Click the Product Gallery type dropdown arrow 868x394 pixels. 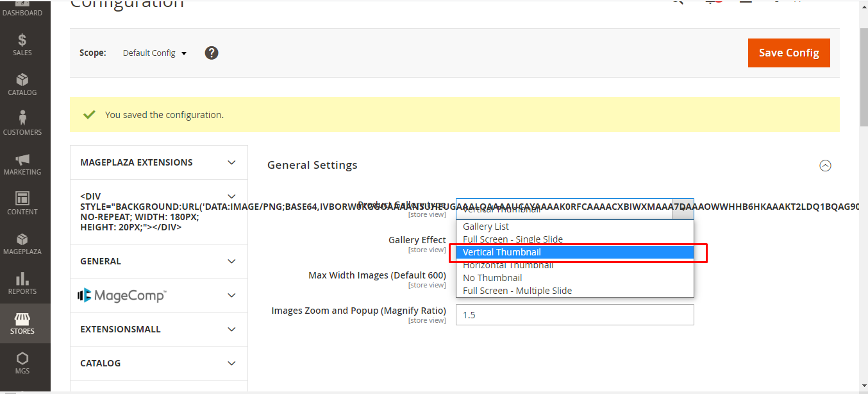pyautogui.click(x=683, y=209)
